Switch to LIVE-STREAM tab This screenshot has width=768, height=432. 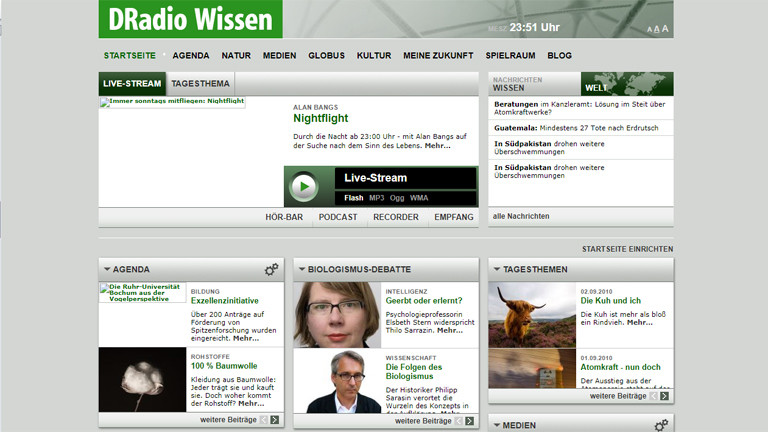click(x=132, y=84)
